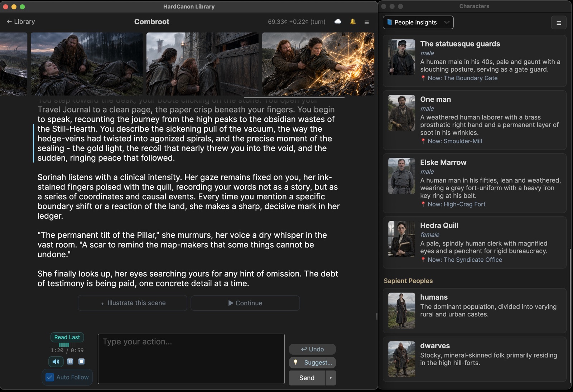Open the Send options dropdown arrow
The image size is (573, 392).
point(331,378)
